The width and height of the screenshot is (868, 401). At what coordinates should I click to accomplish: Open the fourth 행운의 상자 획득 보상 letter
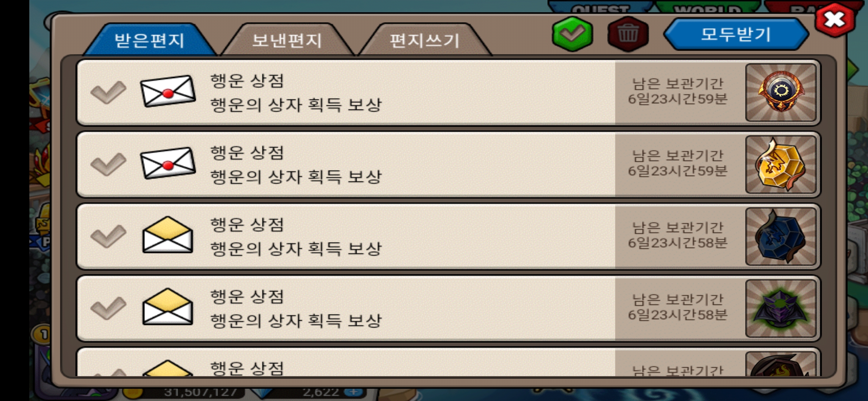448,308
